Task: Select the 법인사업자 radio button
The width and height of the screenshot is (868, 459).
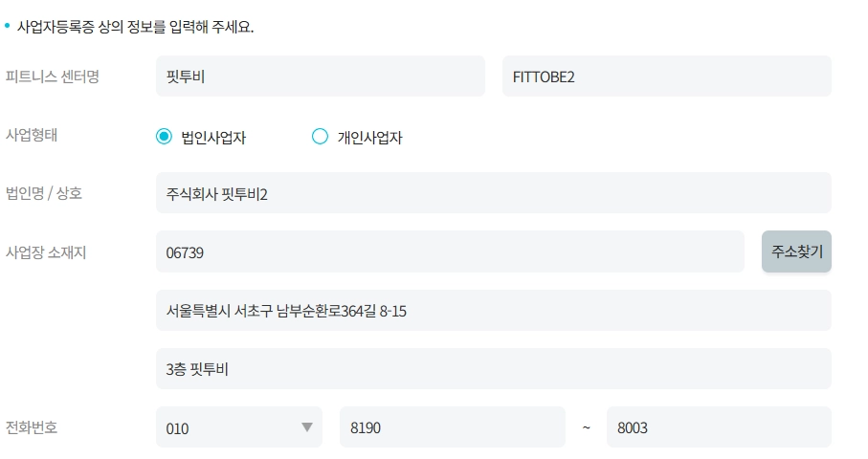Action: (x=164, y=137)
